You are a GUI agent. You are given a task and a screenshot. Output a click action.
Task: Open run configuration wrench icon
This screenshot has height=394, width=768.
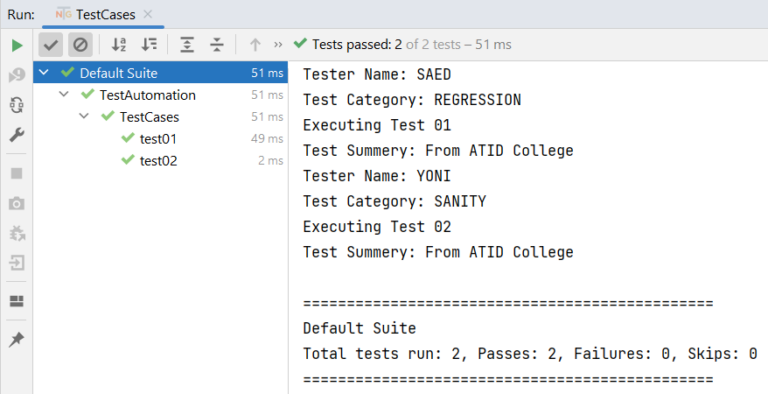coord(17,135)
